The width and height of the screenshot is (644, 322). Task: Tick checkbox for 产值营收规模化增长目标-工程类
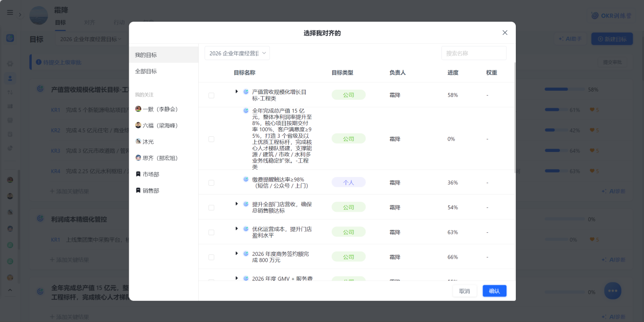click(211, 96)
